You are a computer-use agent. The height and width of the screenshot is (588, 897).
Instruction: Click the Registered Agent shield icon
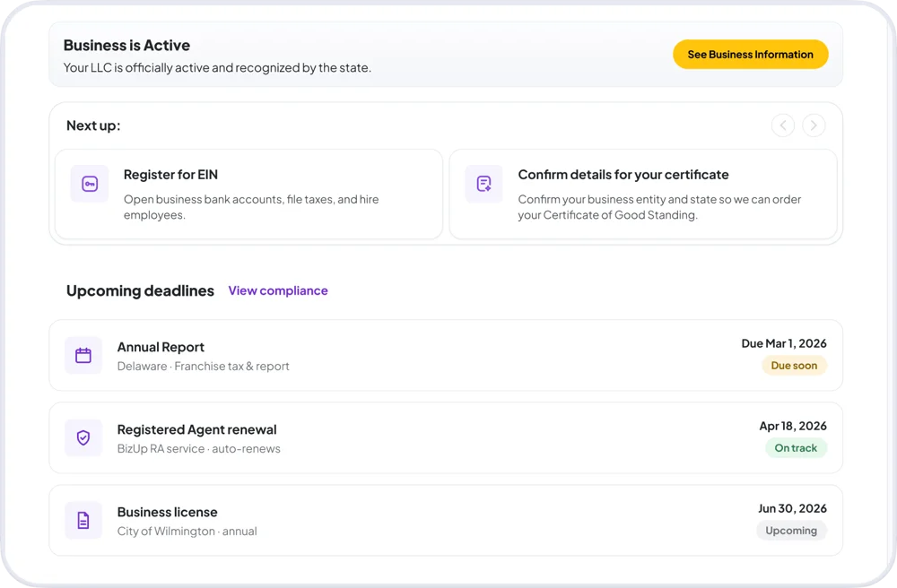click(x=83, y=437)
